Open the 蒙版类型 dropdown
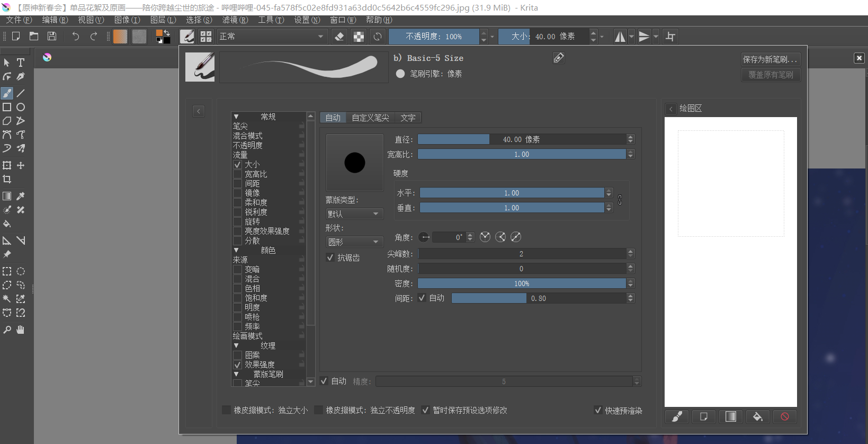The image size is (868, 444). pos(354,214)
